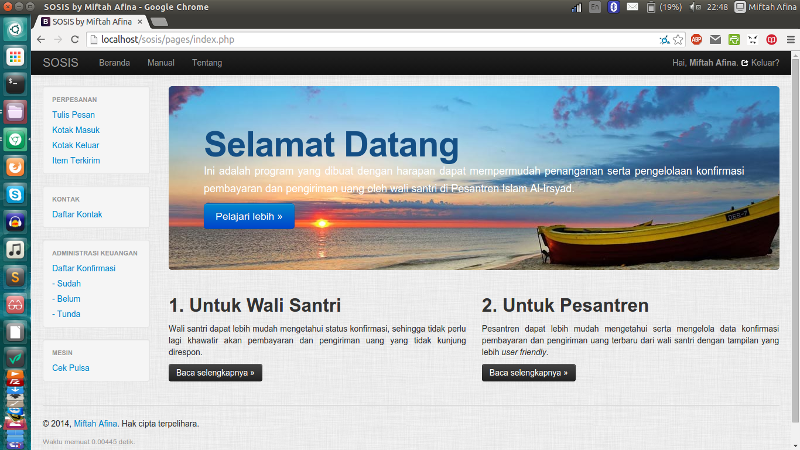Open the Tentang navbar item
The height and width of the screenshot is (450, 800).
tap(207, 63)
